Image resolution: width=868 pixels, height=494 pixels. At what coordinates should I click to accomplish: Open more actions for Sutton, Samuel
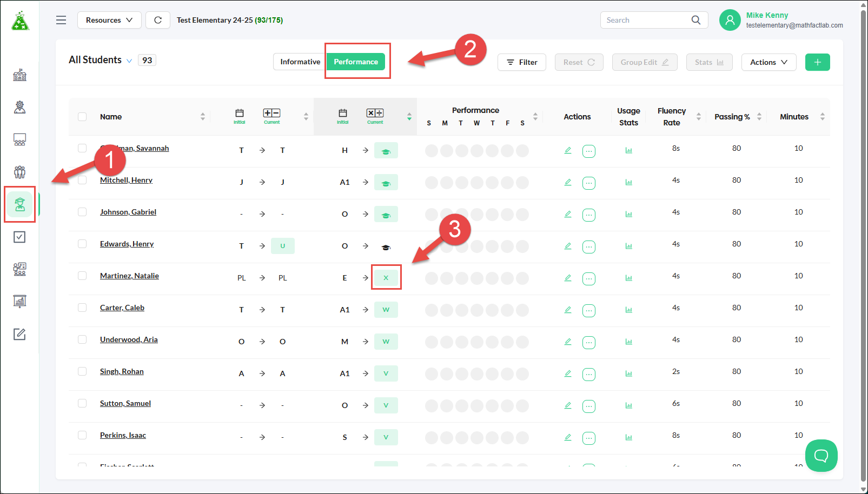click(589, 406)
